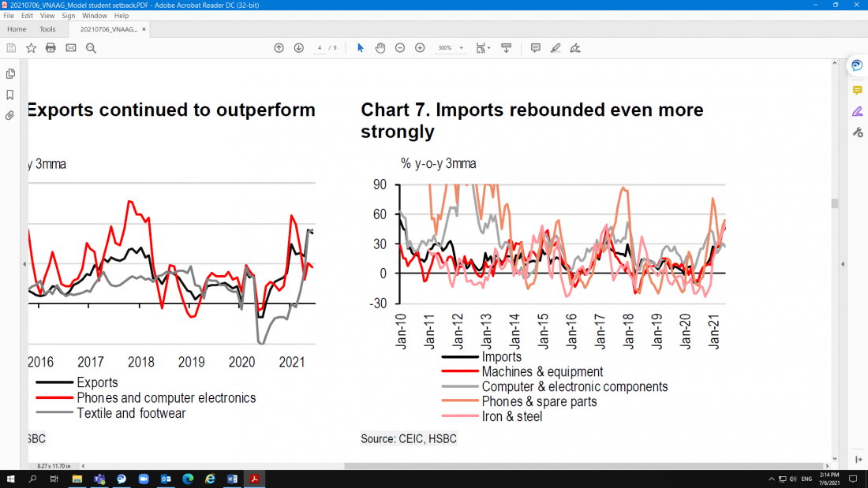Open the Fill & Sign tool in right pane

[x=857, y=111]
